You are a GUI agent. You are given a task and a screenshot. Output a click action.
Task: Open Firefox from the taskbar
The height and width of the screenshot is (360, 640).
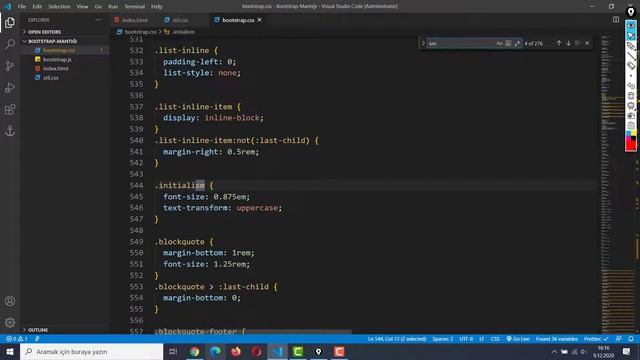click(x=236, y=351)
